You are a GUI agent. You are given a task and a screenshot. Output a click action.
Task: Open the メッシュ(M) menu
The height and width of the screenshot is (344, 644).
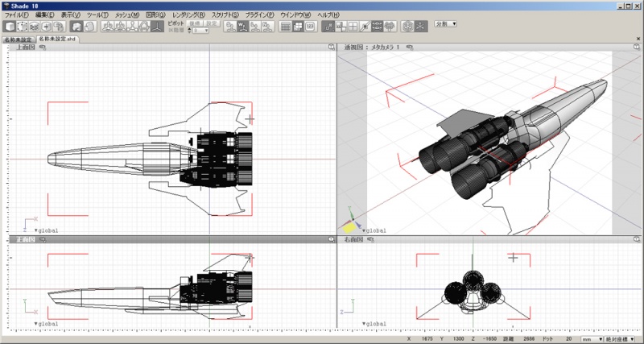tap(127, 15)
